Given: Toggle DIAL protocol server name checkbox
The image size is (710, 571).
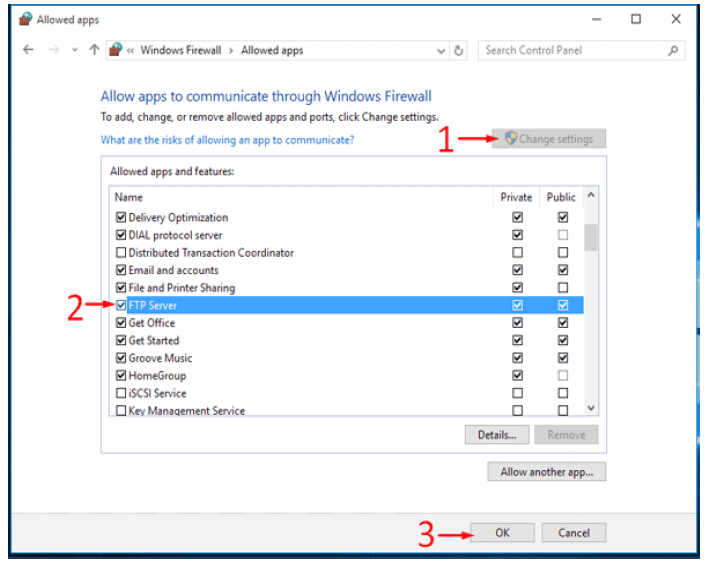Looking at the screenshot, I should pos(121,235).
